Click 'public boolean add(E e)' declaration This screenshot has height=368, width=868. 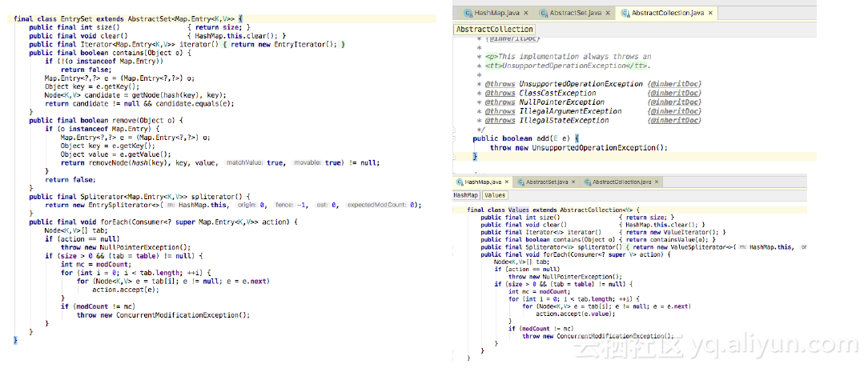click(526, 138)
